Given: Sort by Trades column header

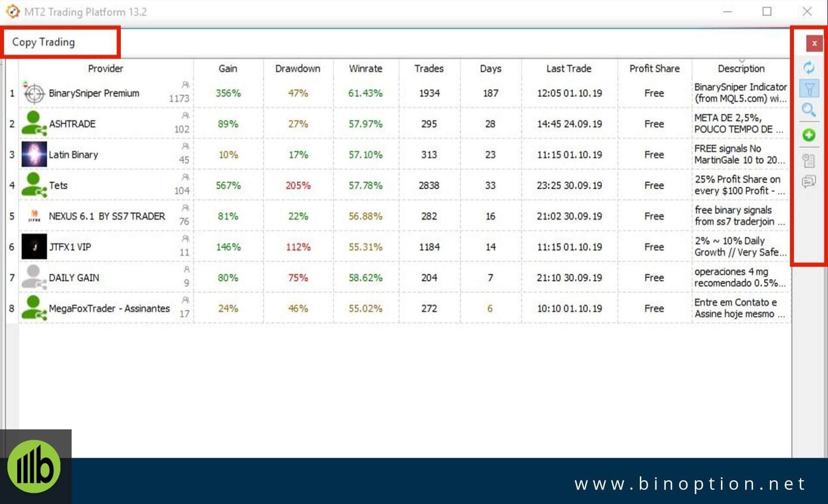Looking at the screenshot, I should [x=429, y=68].
